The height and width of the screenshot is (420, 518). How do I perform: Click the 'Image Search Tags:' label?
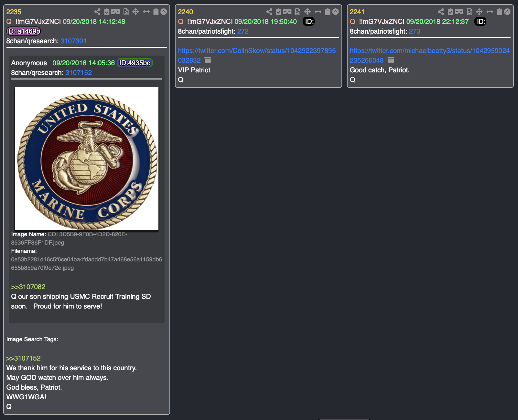[32, 339]
